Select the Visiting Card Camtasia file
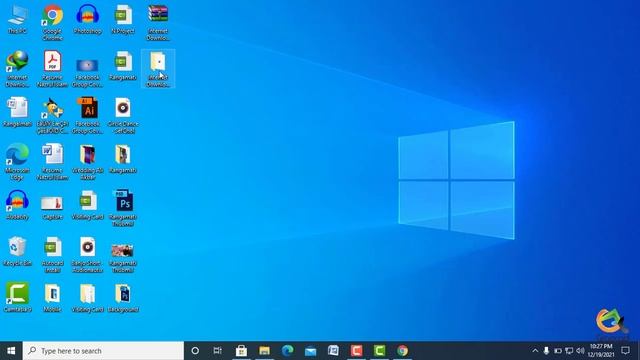640x360 pixels. (x=87, y=205)
